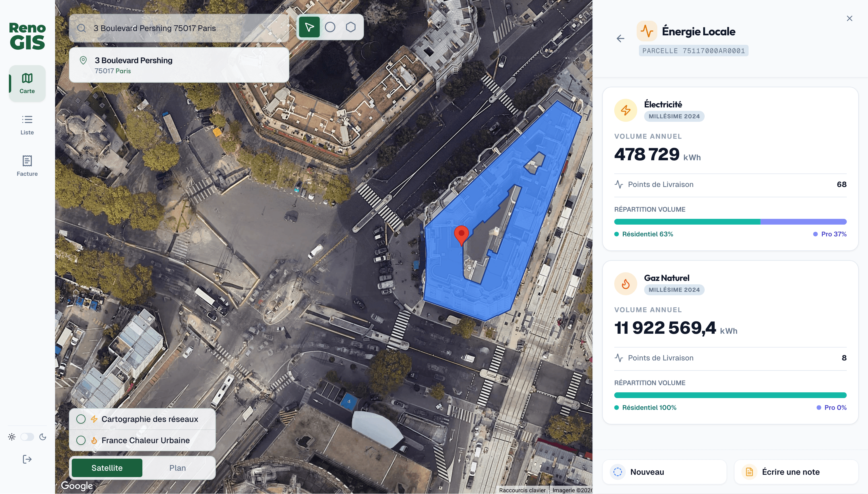This screenshot has width=868, height=494.
Task: Close the Énergie Locale side panel
Action: (x=849, y=18)
